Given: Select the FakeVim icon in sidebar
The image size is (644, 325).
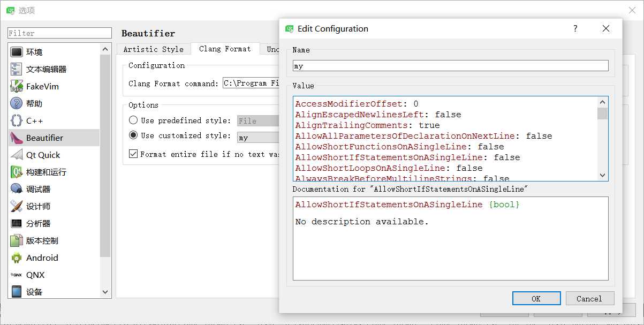Looking at the screenshot, I should [x=17, y=86].
